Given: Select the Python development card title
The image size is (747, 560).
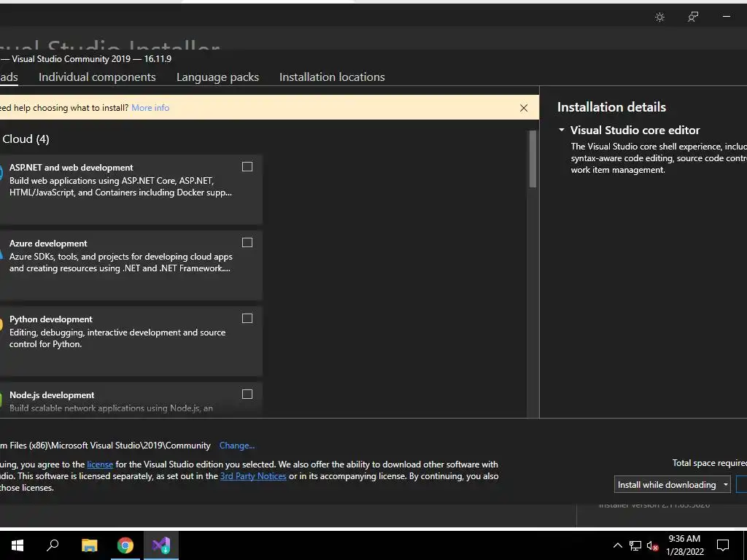Looking at the screenshot, I should pos(51,319).
